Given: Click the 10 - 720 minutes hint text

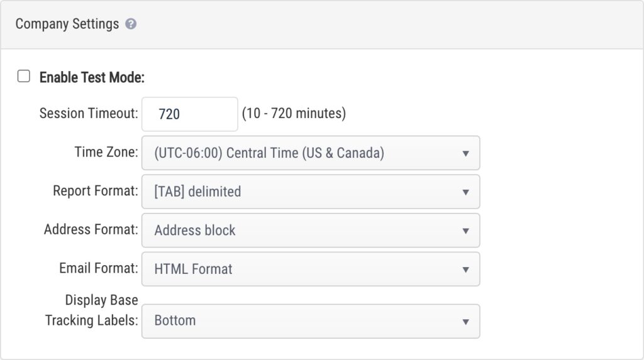Looking at the screenshot, I should click(x=294, y=114).
